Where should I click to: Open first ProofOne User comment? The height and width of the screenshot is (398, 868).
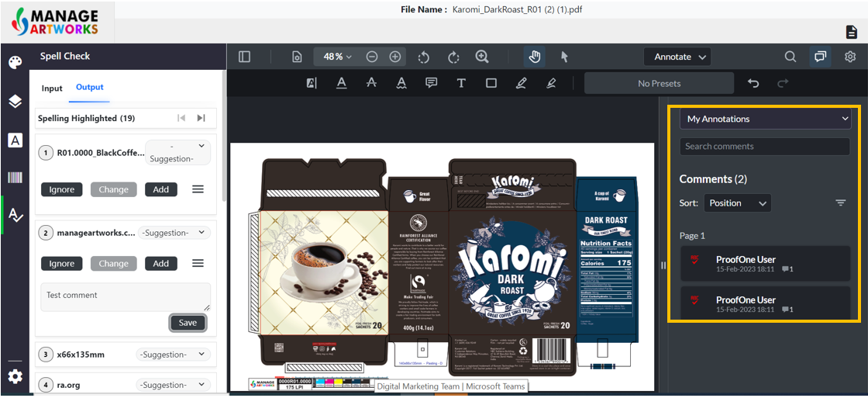click(765, 263)
